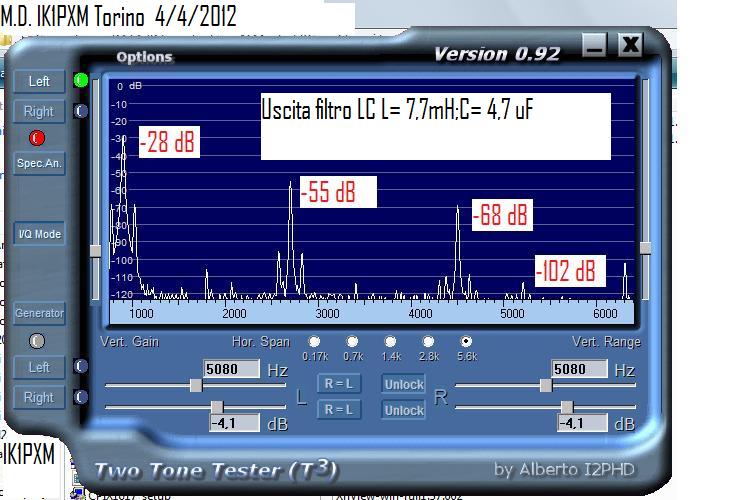The image size is (748, 500).
Task: Select the 0.17k horizontal span
Action: tap(314, 342)
